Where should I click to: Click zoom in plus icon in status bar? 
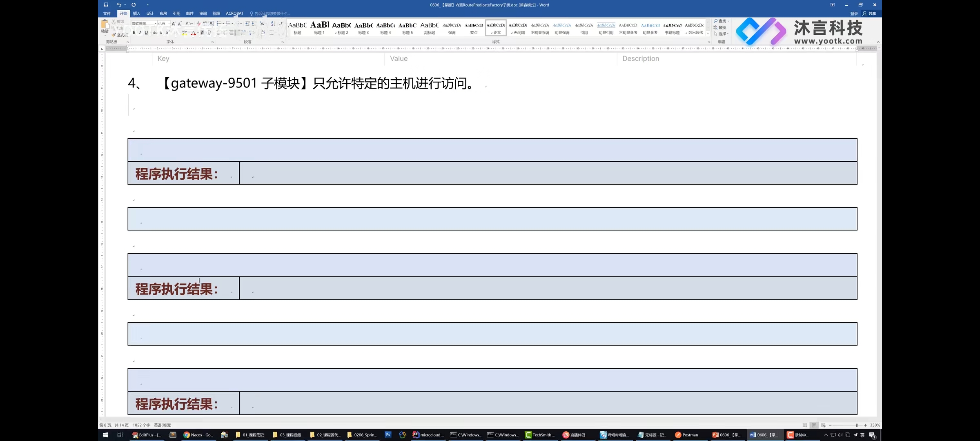(865, 425)
